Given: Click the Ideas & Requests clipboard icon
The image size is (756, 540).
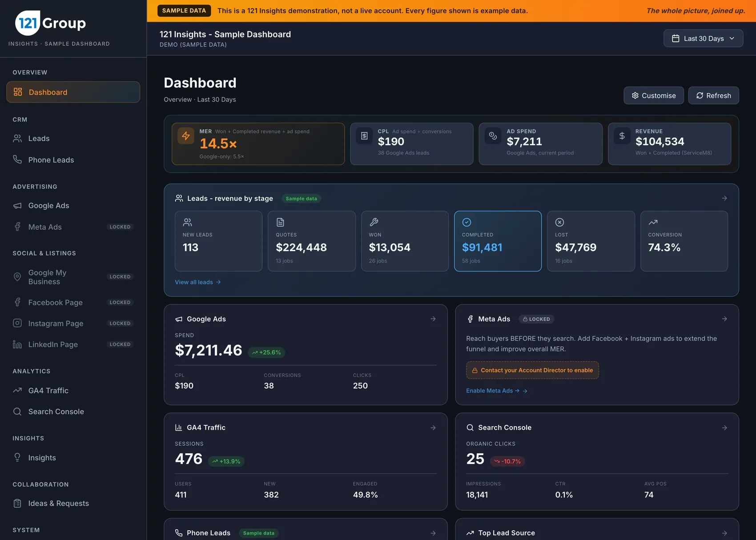Looking at the screenshot, I should 17,504.
